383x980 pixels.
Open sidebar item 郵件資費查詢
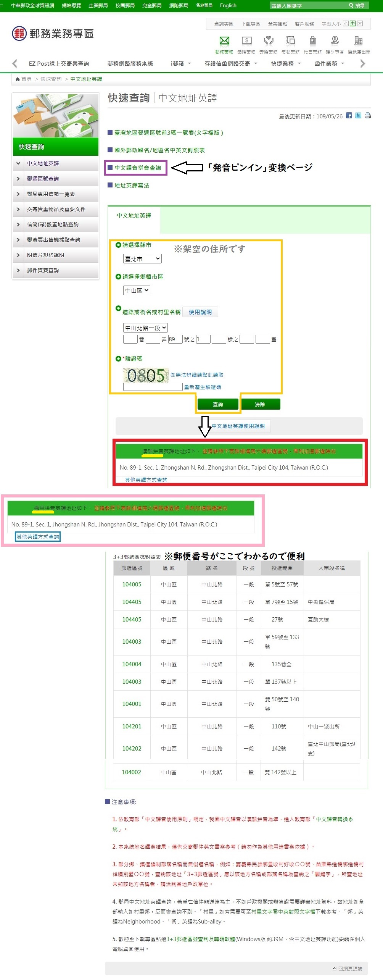56,270
